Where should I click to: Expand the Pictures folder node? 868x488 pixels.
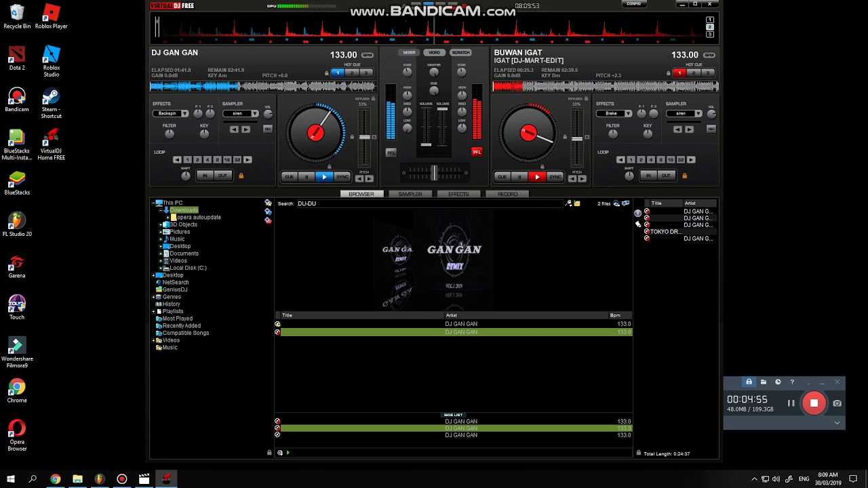point(161,232)
